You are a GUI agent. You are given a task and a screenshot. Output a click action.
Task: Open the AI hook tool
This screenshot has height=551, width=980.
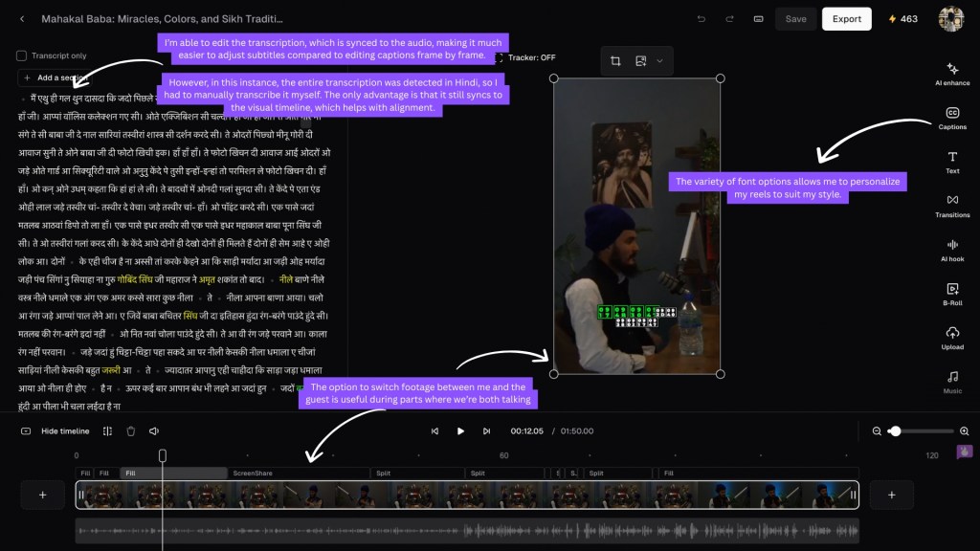(952, 249)
